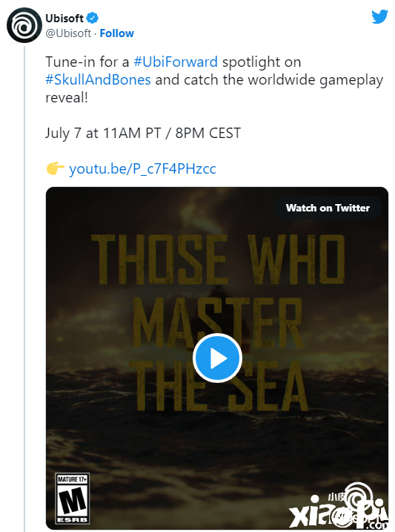Click the July 7 at 11AM PT line

(143, 133)
